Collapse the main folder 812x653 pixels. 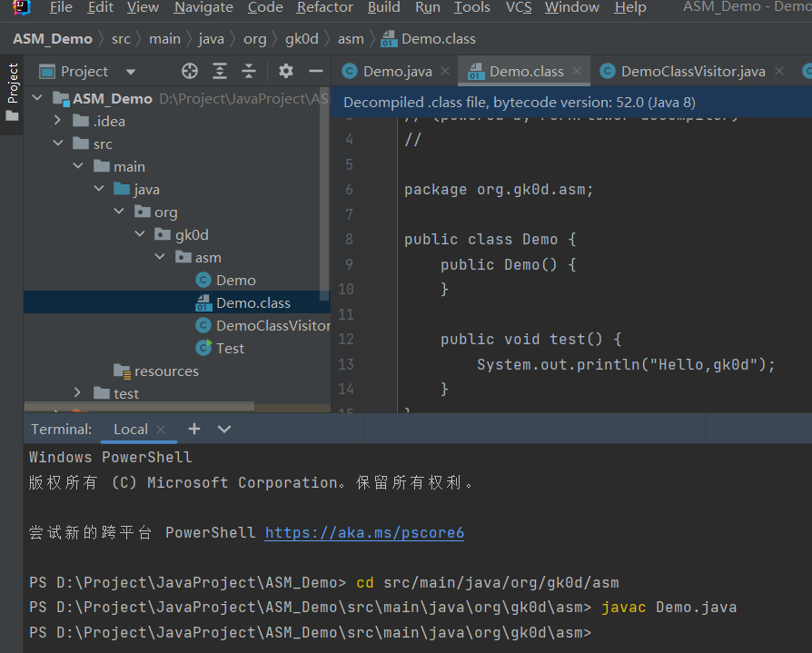(x=78, y=165)
